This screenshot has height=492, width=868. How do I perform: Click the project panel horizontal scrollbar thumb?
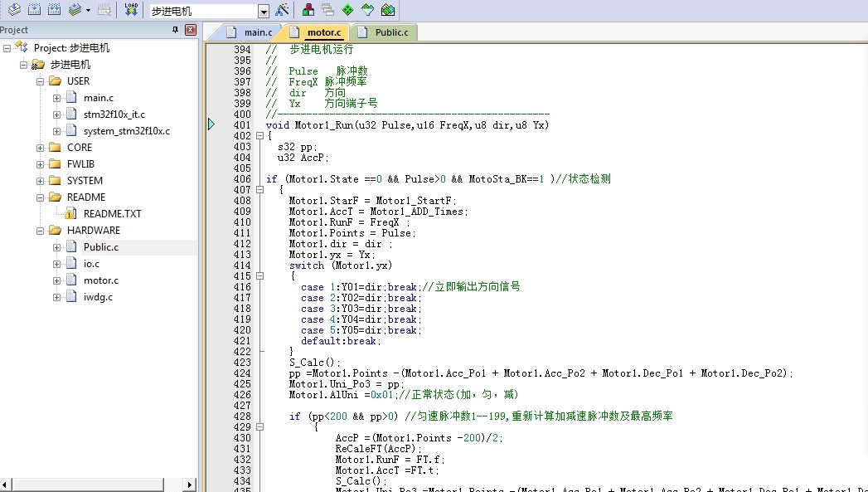[x=87, y=485]
